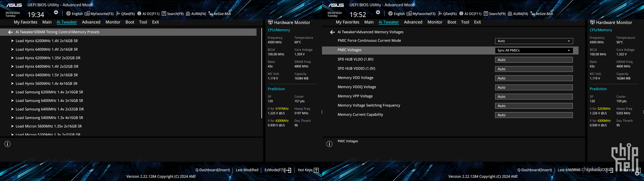This screenshot has width=644, height=181.
Task: Toggle ReSize BAR in left BIOS screen
Action: tap(220, 14)
